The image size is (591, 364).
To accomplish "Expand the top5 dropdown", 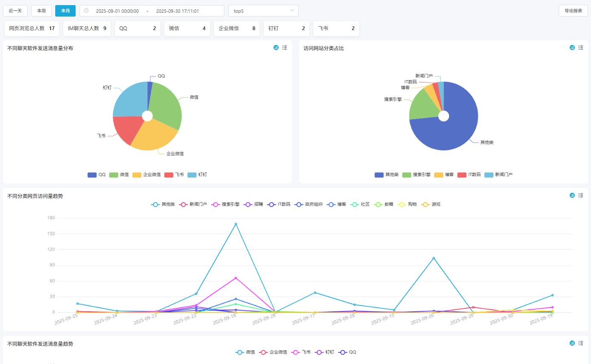I will pos(263,11).
